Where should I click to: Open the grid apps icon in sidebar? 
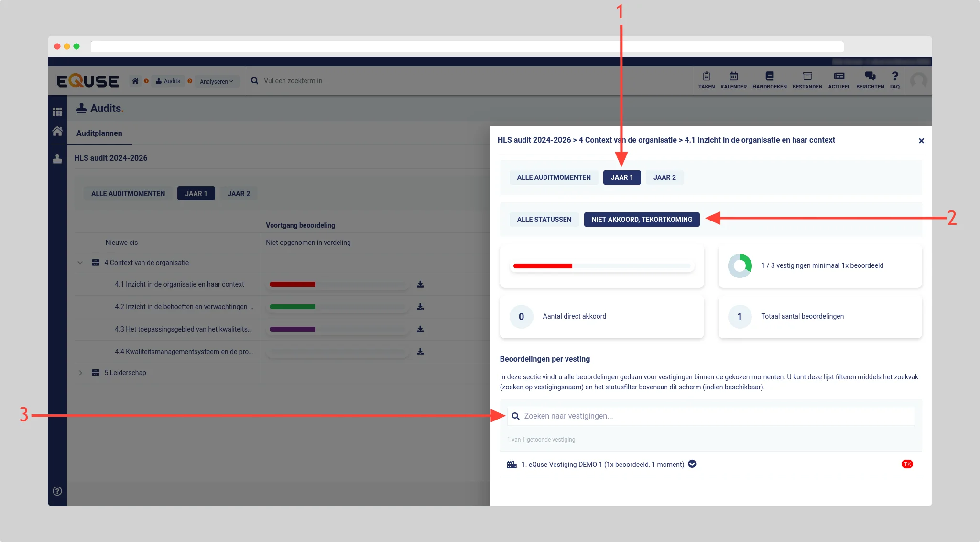[57, 112]
